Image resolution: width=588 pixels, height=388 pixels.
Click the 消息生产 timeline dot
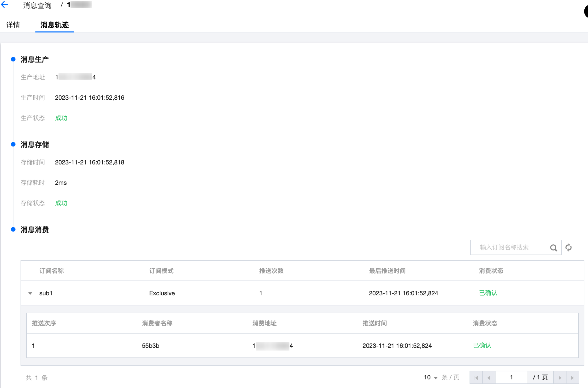coord(13,59)
